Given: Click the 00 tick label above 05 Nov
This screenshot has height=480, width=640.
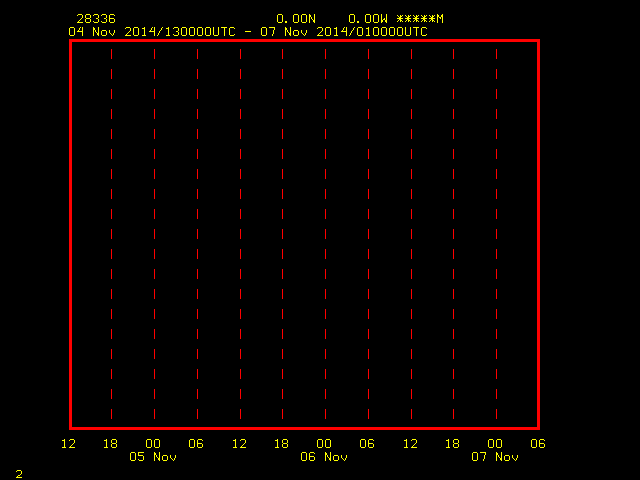Looking at the screenshot, I should tap(153, 444).
